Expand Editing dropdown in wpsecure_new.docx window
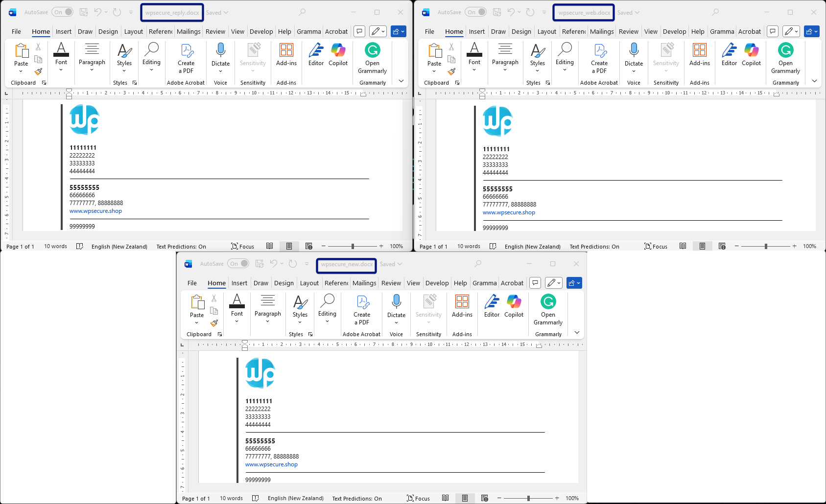Viewport: 826px width, 504px height. (327, 306)
